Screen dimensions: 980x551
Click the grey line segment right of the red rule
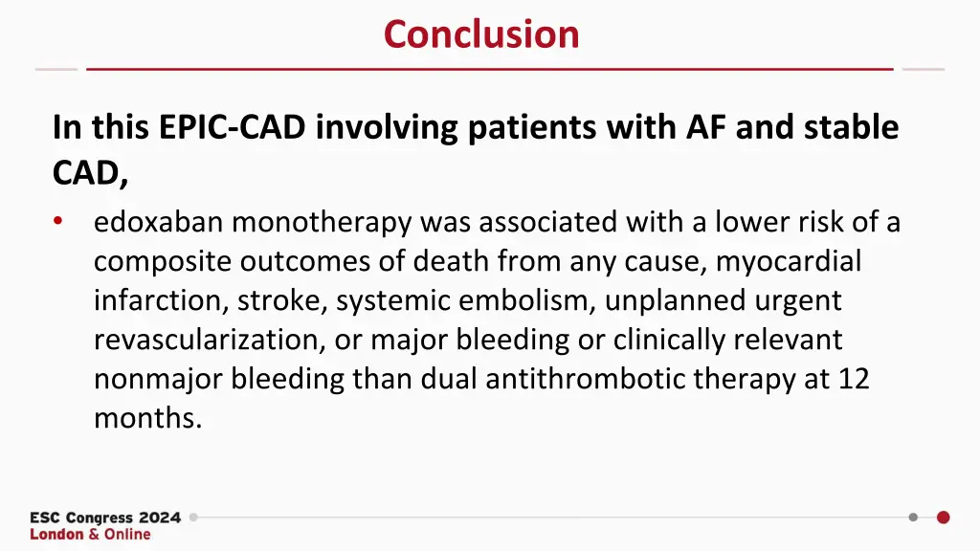[924, 69]
